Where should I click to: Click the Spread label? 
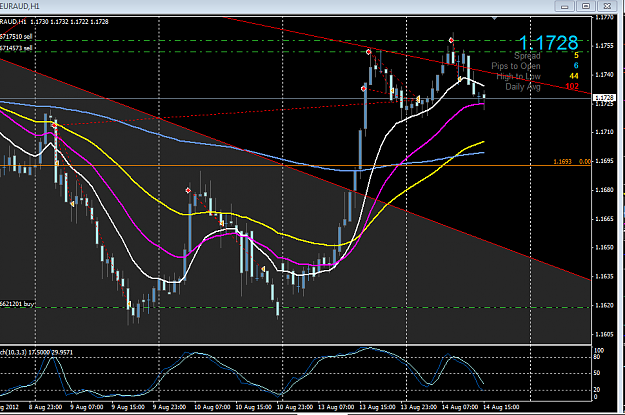click(x=527, y=56)
